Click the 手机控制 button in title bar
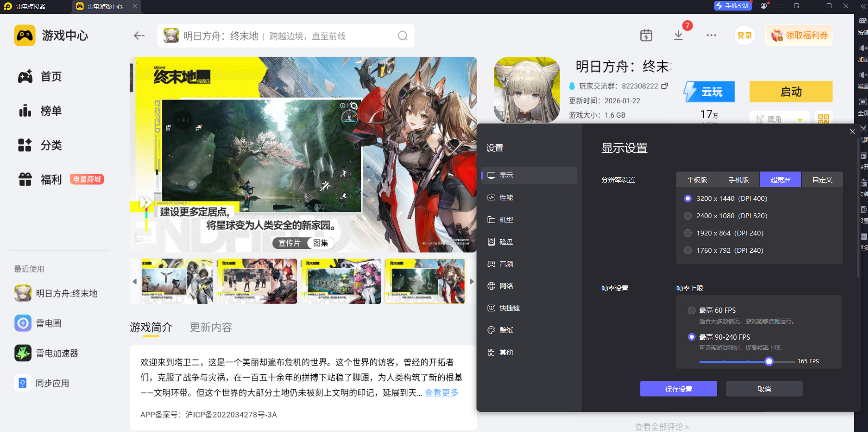 [733, 6]
